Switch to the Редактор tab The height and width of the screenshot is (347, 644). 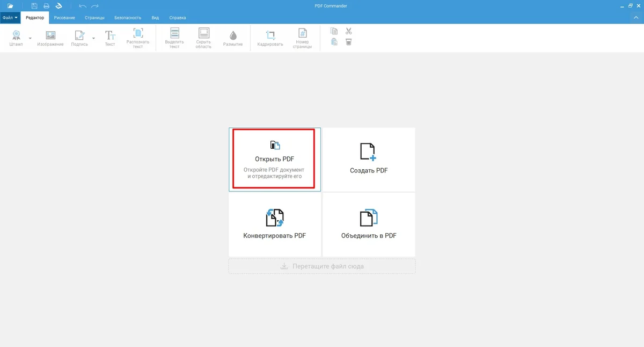click(x=35, y=18)
